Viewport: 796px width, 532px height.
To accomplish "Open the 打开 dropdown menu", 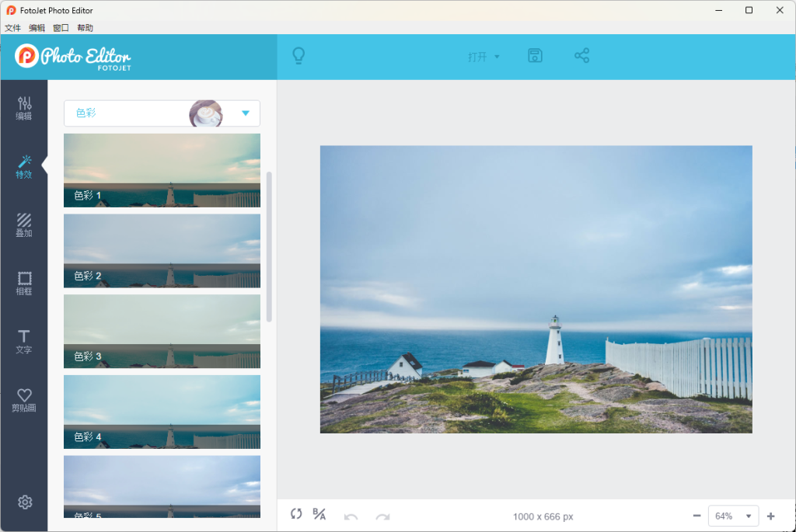I will tap(484, 57).
